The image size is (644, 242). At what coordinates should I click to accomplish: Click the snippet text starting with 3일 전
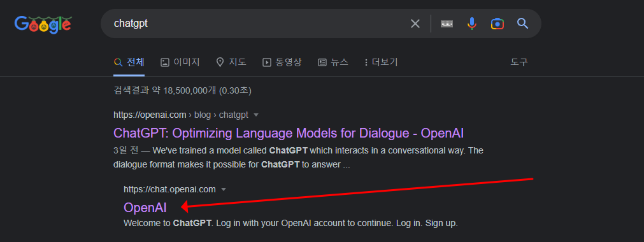pos(298,158)
